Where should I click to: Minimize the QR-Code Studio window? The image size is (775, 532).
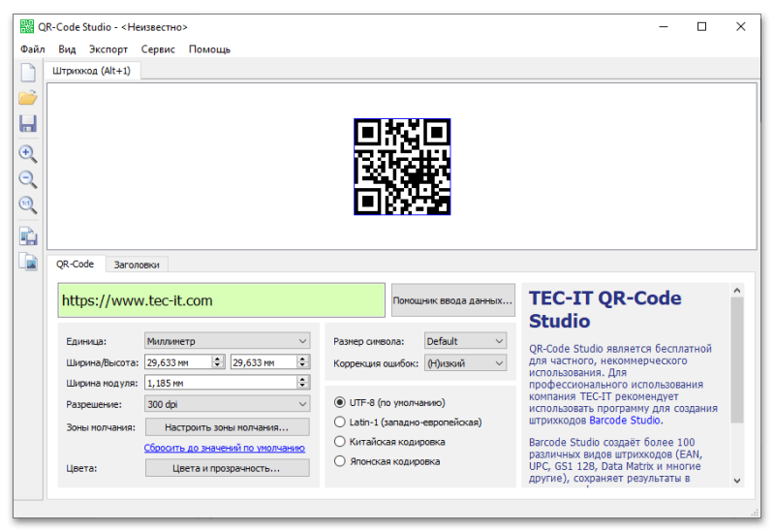(664, 27)
